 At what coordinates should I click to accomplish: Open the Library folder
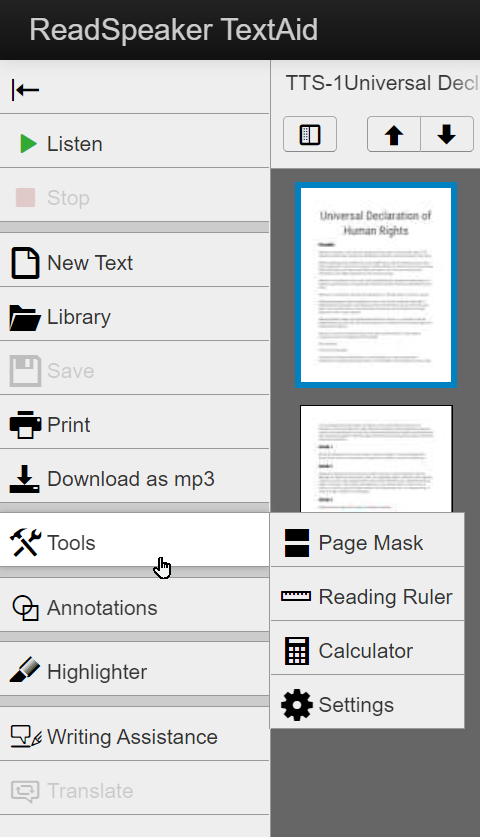pos(134,315)
